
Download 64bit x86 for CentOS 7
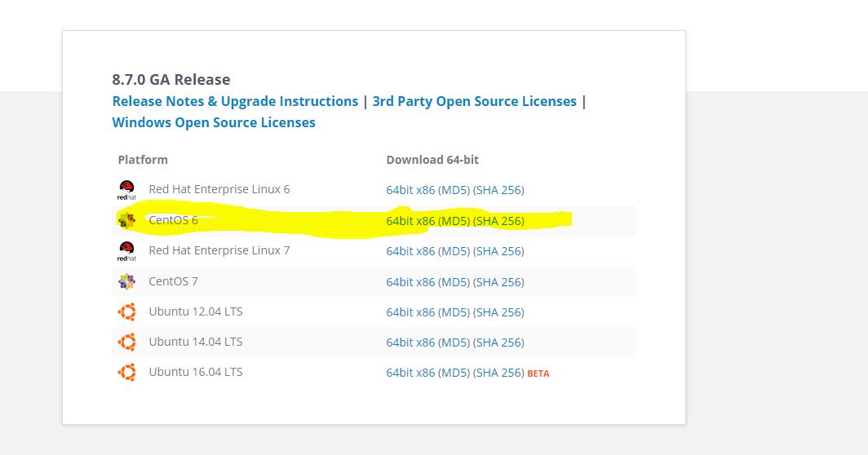411,282
